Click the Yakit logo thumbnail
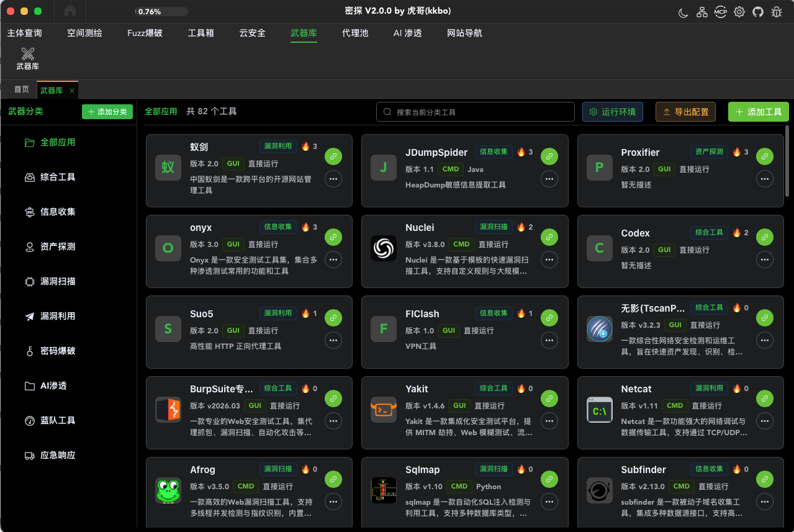Screen dimensions: 794x532 (384, 410)
